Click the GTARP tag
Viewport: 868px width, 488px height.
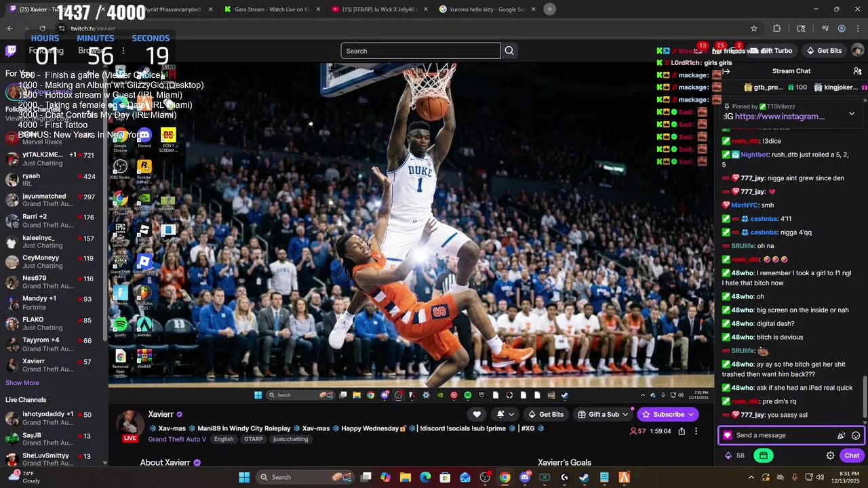[x=253, y=439]
